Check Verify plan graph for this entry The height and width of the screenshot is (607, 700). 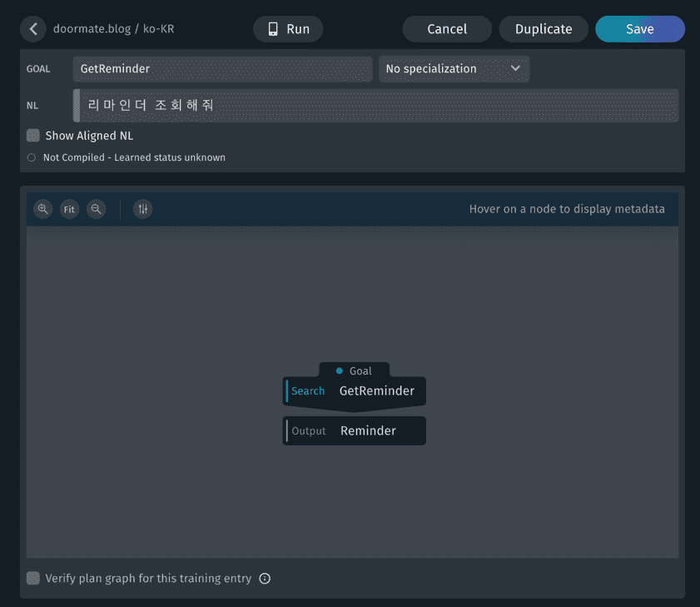tap(33, 578)
